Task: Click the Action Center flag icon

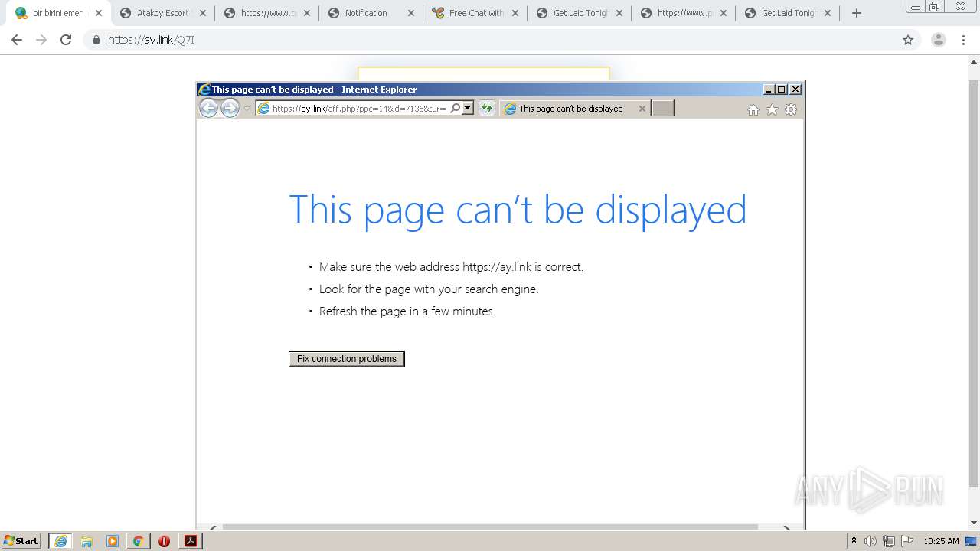Action: (x=907, y=541)
